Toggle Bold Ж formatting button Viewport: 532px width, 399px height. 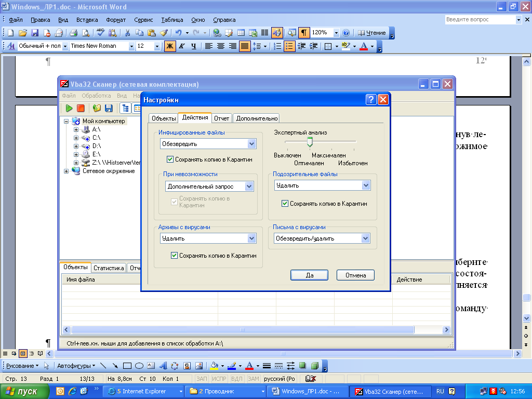(170, 46)
